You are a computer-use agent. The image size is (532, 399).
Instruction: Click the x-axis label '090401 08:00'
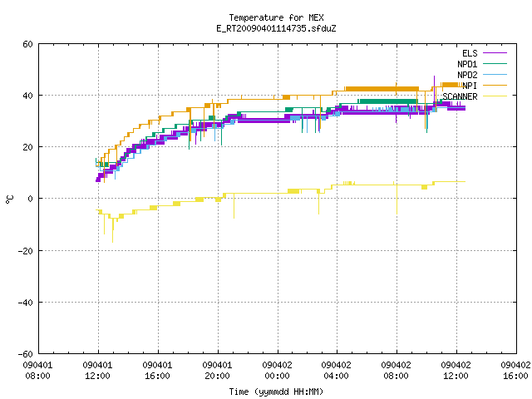[x=37, y=371]
